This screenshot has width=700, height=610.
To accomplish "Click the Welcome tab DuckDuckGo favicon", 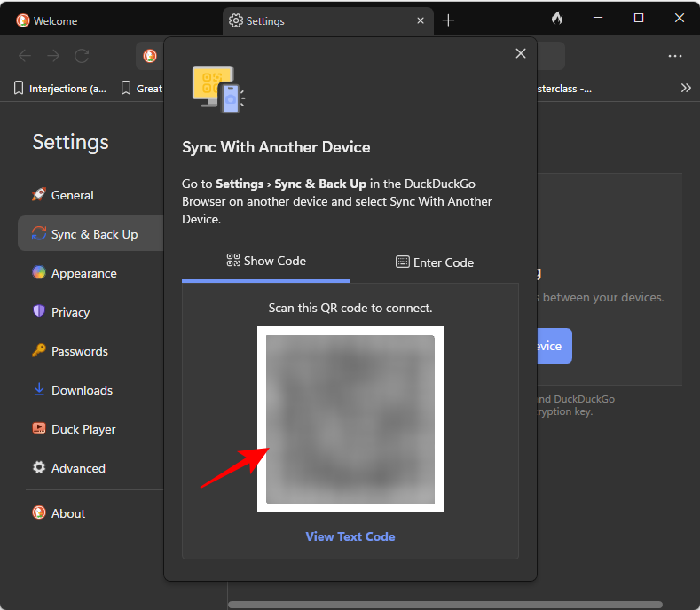I will pos(23,20).
